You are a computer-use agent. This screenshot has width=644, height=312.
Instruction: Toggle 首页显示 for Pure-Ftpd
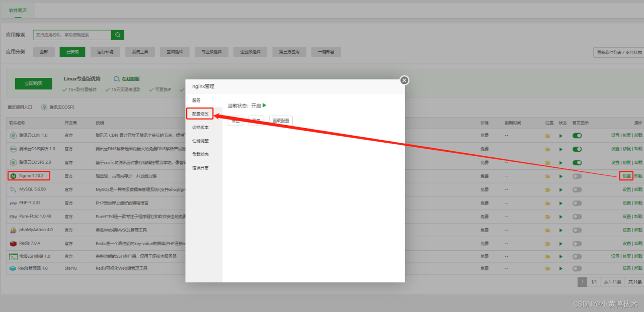(x=577, y=217)
